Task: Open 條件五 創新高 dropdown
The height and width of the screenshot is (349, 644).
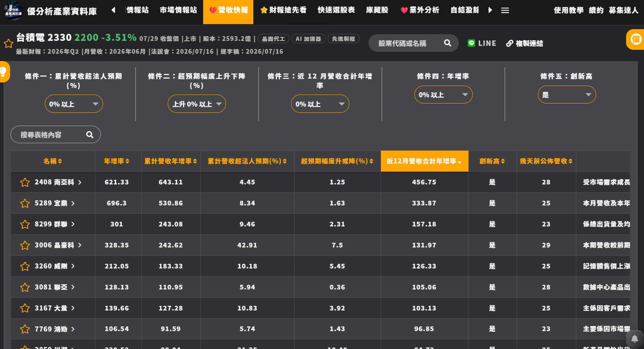Action: (567, 95)
